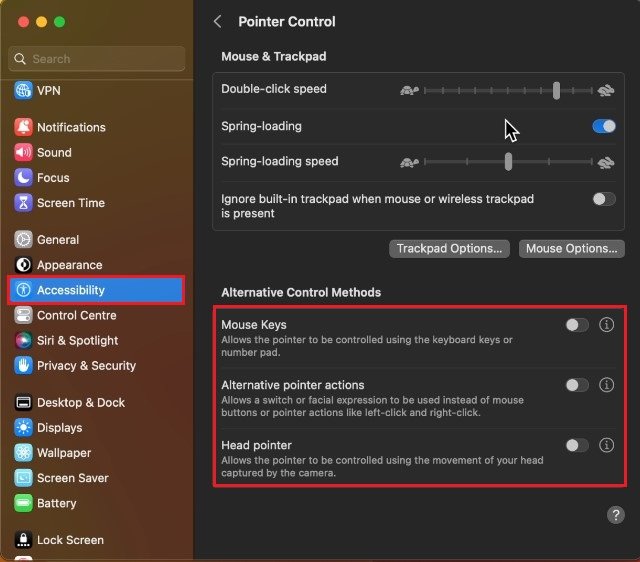Select Screen Time in the sidebar
Viewport: 640px width, 562px height.
97,203
